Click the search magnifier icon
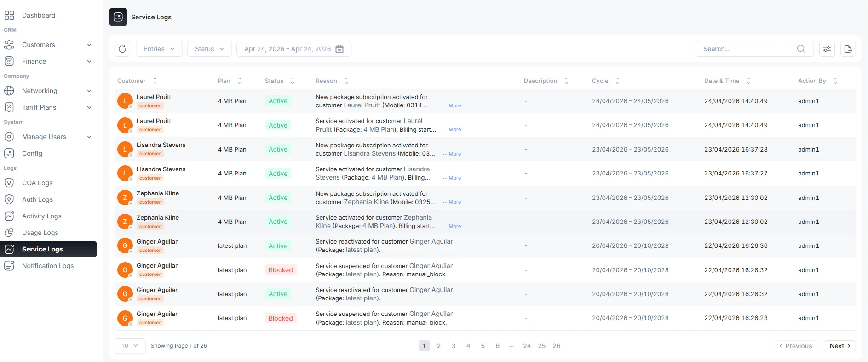This screenshot has width=868, height=362. pyautogui.click(x=801, y=49)
